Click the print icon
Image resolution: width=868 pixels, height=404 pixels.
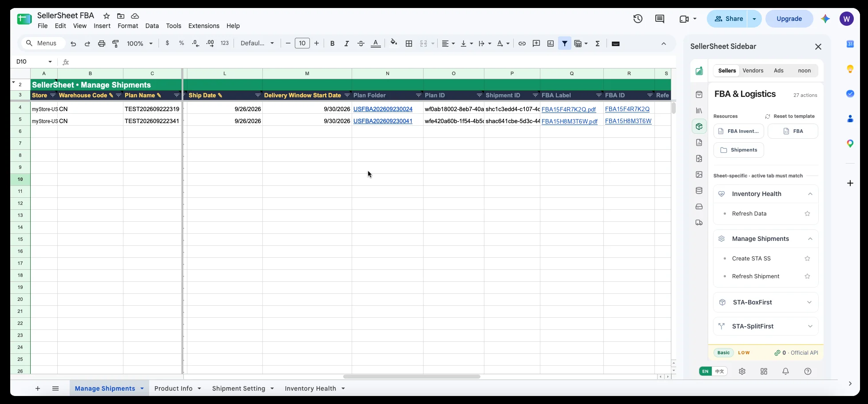[x=102, y=44]
